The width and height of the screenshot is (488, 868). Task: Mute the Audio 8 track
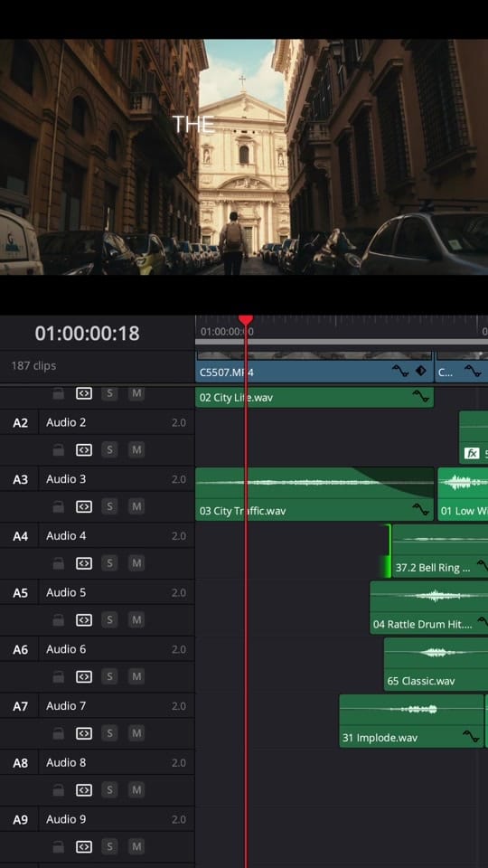(x=136, y=790)
